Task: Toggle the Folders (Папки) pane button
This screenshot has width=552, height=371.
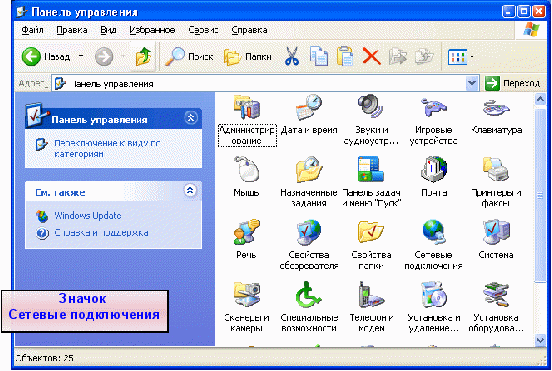Action: click(248, 56)
